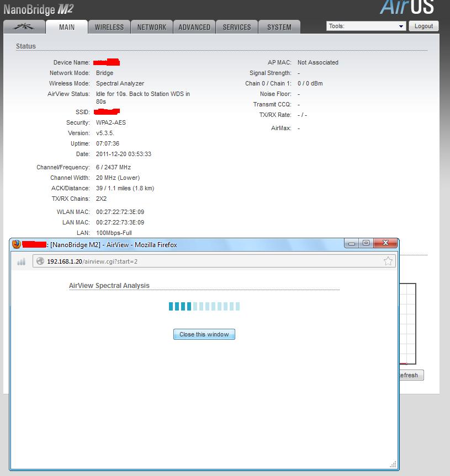Minimize the AirView Firefox window
The image size is (450, 476).
(x=352, y=243)
